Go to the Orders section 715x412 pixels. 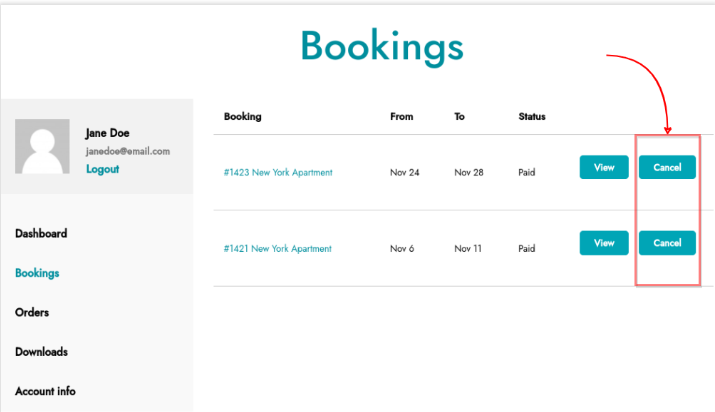[32, 312]
